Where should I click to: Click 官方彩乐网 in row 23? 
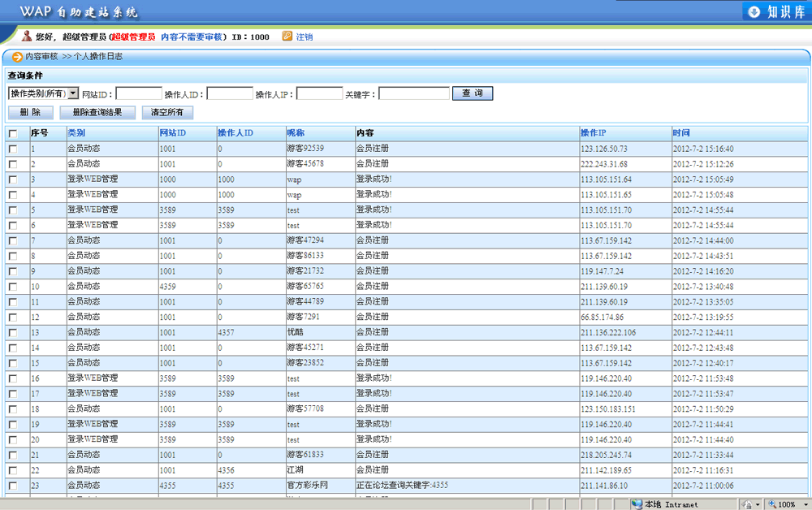[308, 486]
